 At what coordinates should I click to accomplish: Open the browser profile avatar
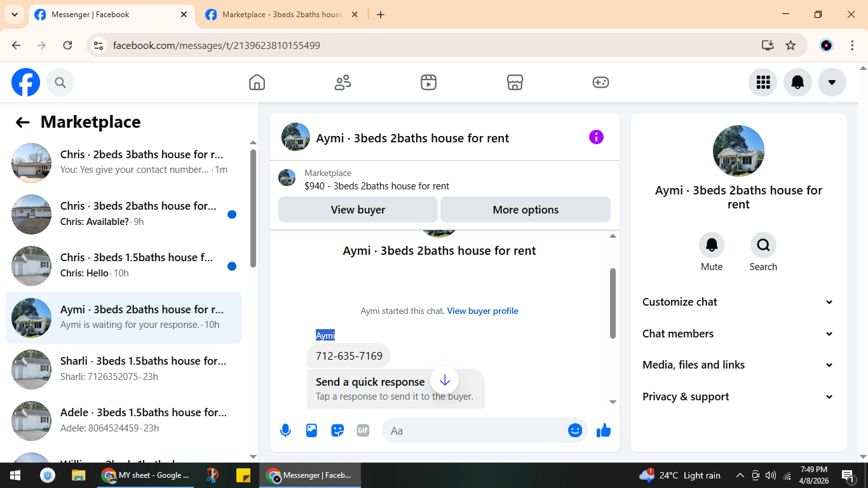[x=826, y=45]
